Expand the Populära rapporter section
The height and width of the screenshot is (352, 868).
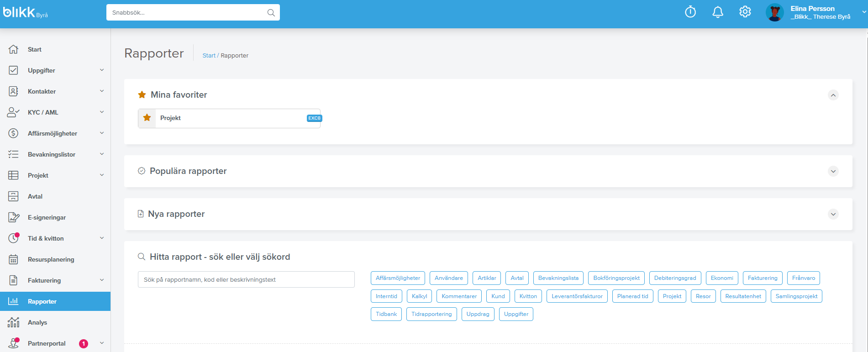click(833, 171)
